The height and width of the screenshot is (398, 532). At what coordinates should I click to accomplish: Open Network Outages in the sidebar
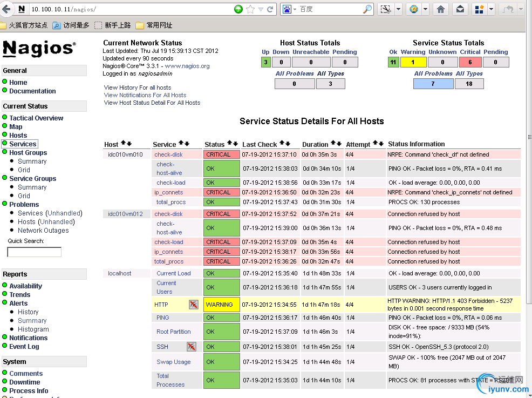pos(43,230)
